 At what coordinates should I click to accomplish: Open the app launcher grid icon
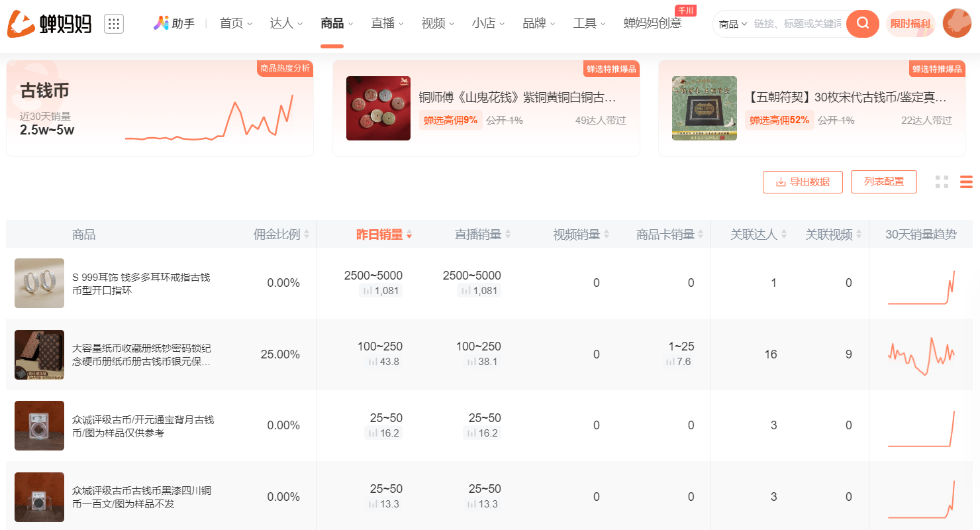[x=114, y=23]
